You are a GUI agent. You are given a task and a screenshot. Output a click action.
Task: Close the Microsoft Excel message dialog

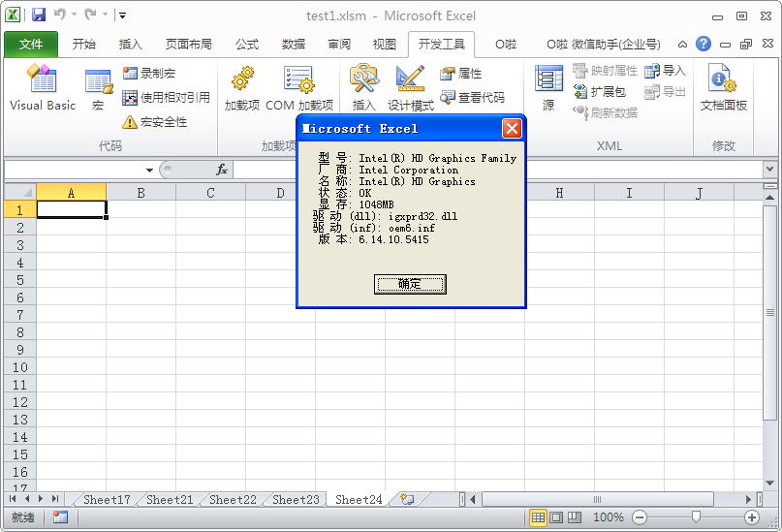(x=512, y=129)
